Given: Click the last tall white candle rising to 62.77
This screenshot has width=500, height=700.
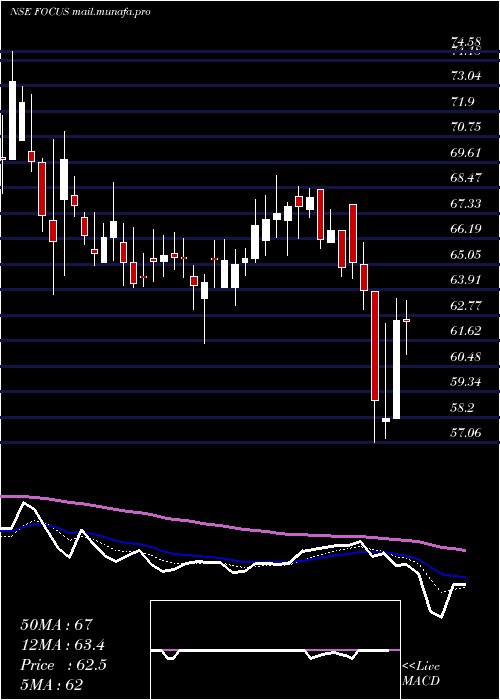Looking at the screenshot, I should pos(396,370).
